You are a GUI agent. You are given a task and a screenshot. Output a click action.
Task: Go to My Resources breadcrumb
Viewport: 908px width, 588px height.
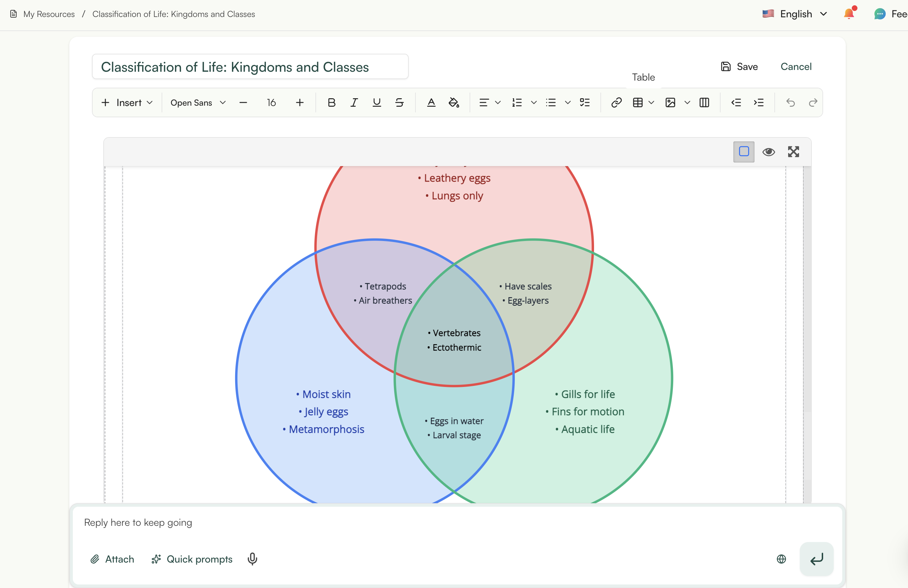tap(49, 14)
